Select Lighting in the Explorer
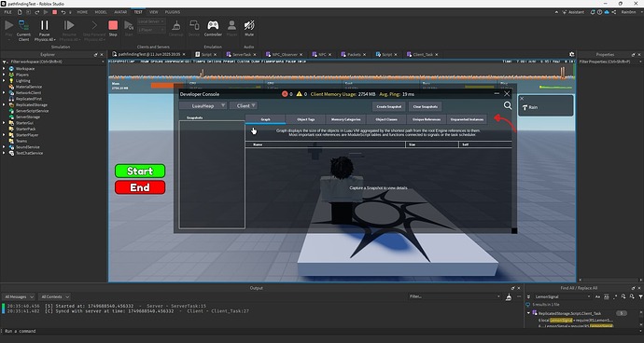This screenshot has width=644, height=343. pos(23,81)
